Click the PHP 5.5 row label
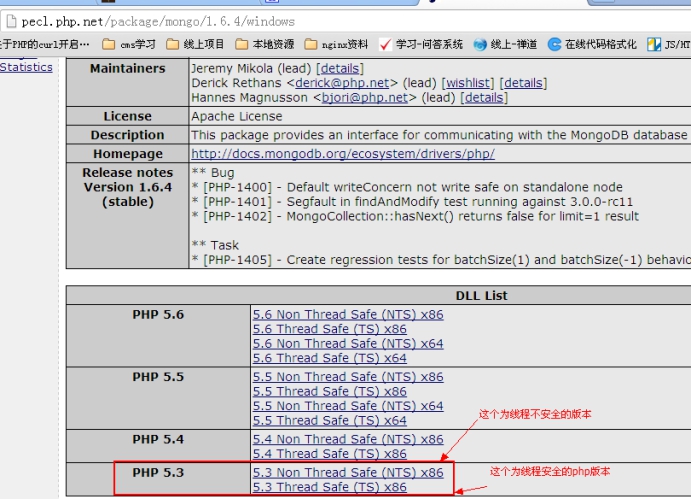Viewport: 692px width, 499px height. click(x=158, y=377)
